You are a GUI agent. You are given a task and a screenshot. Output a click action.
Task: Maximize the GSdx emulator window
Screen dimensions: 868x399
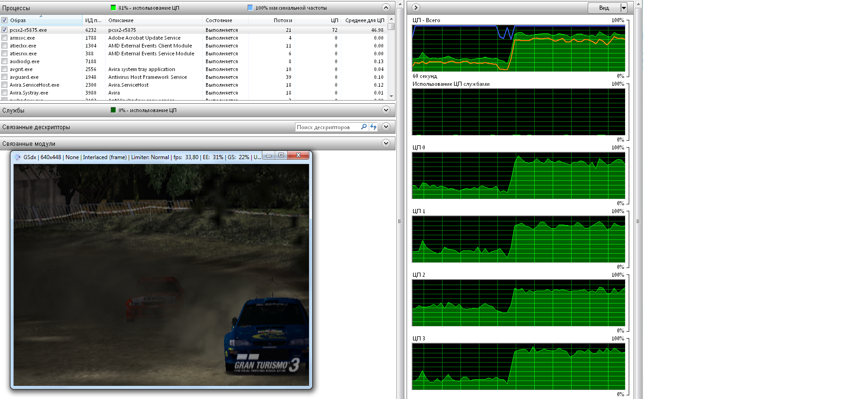281,155
